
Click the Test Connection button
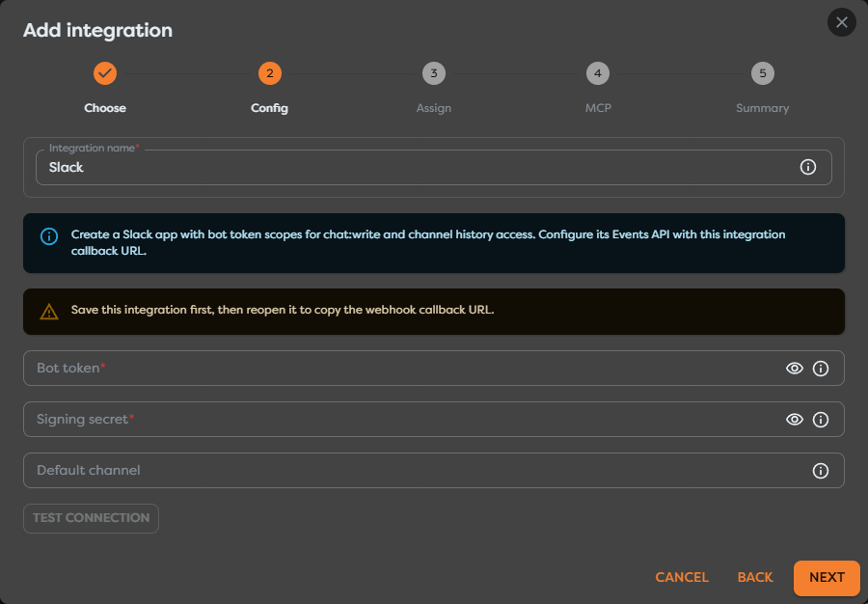point(91,518)
